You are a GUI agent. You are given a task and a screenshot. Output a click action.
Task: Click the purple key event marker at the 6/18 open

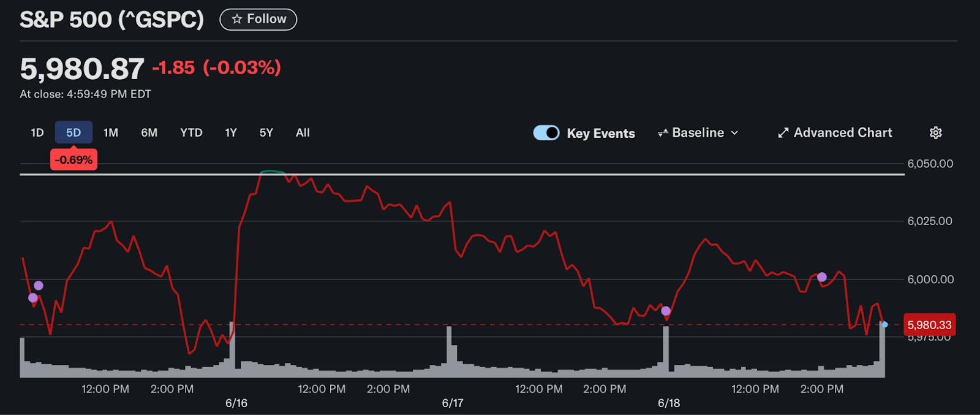666,311
